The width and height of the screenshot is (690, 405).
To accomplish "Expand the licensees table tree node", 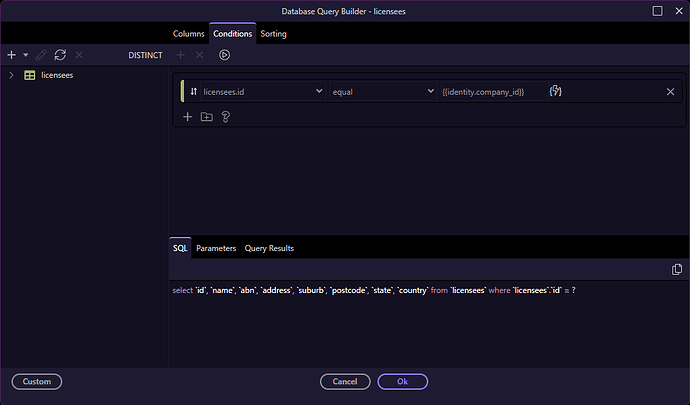I will tap(11, 75).
